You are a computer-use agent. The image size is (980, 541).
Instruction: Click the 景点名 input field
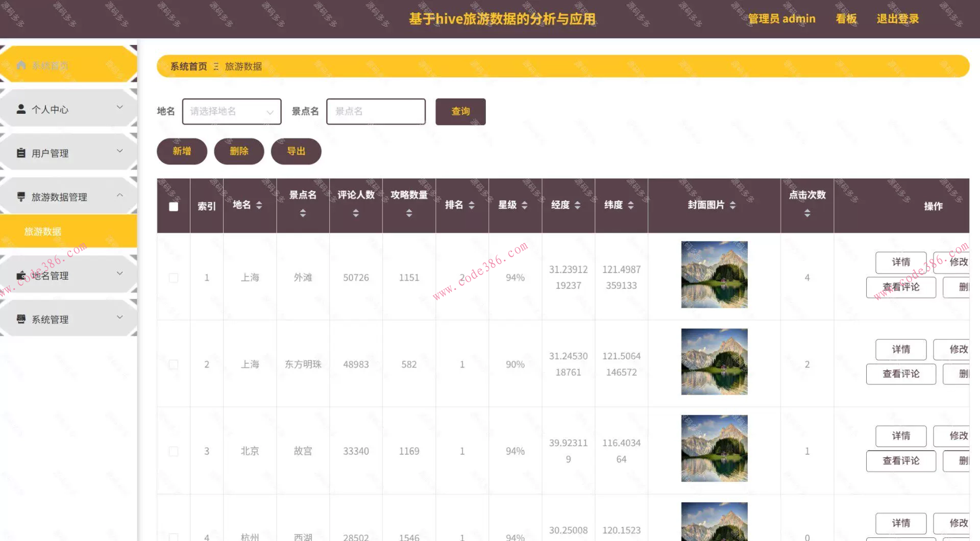tap(375, 111)
